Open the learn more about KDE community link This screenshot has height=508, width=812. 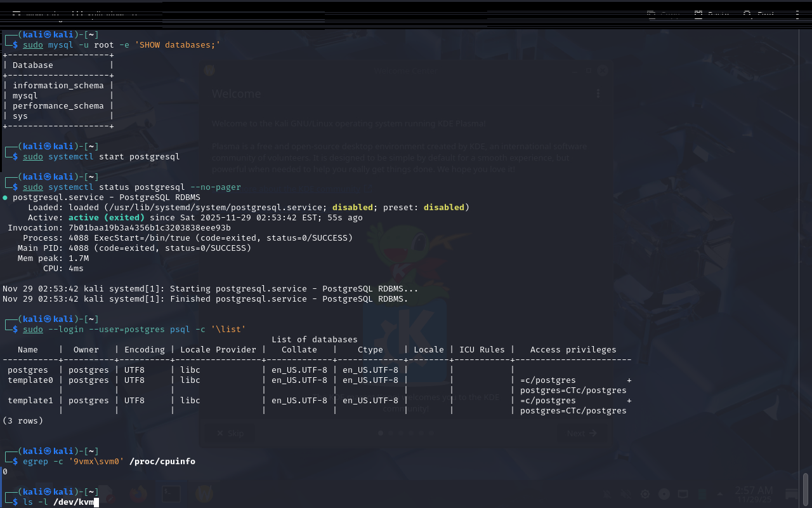coord(292,189)
